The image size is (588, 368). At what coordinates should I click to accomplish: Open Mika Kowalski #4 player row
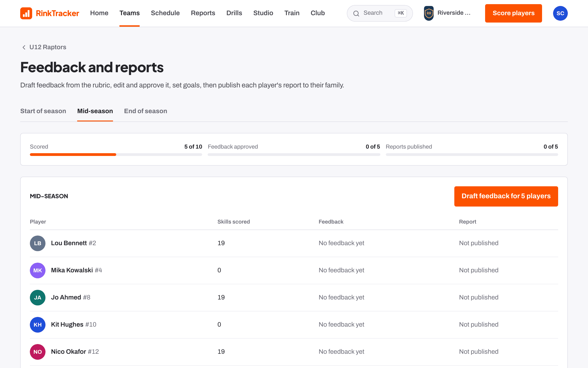(x=294, y=270)
